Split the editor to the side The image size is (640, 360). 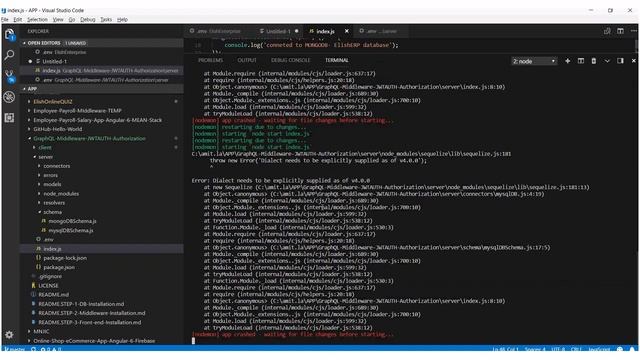[620, 31]
